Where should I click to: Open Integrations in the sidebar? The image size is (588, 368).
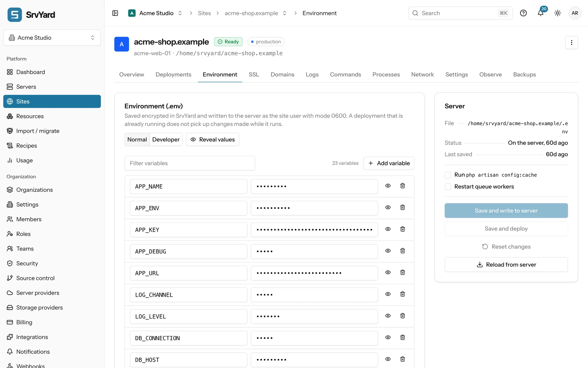tap(52, 337)
